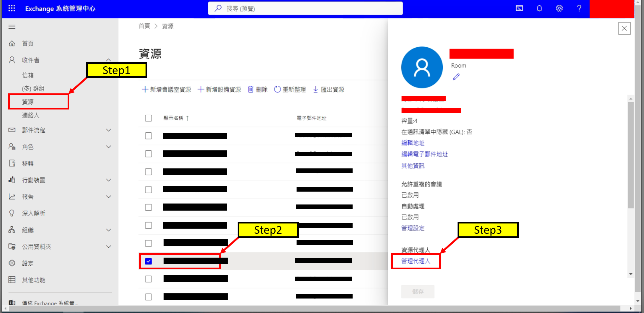
Task: Expand the 角色 navigation section
Action: (109, 147)
